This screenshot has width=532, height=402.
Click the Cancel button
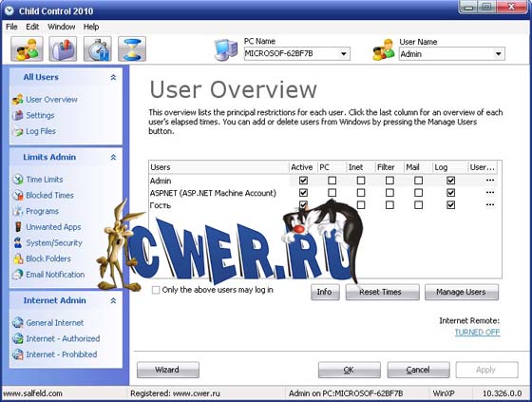pyautogui.click(x=418, y=370)
